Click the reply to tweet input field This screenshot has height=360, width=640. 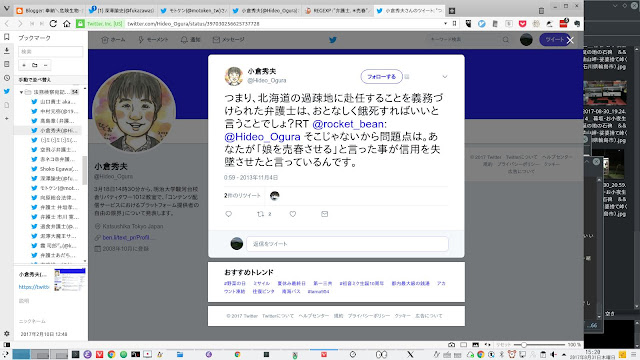347,244
